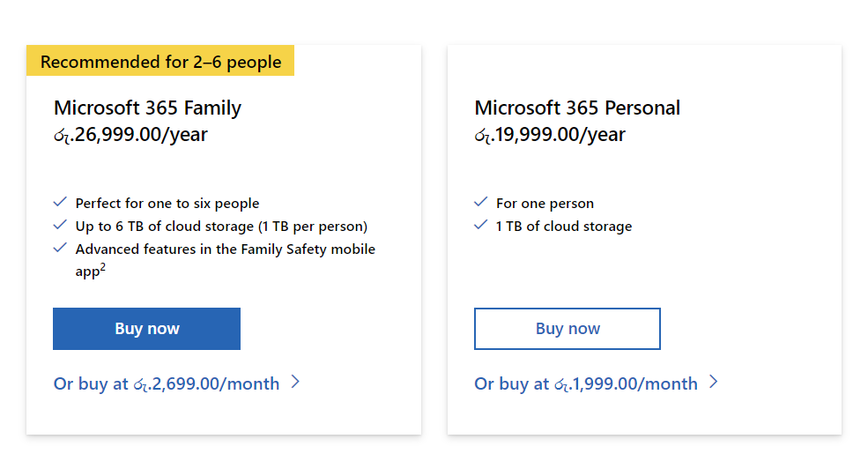
Task: Open the Family monthly purchase link
Action: tap(176, 383)
